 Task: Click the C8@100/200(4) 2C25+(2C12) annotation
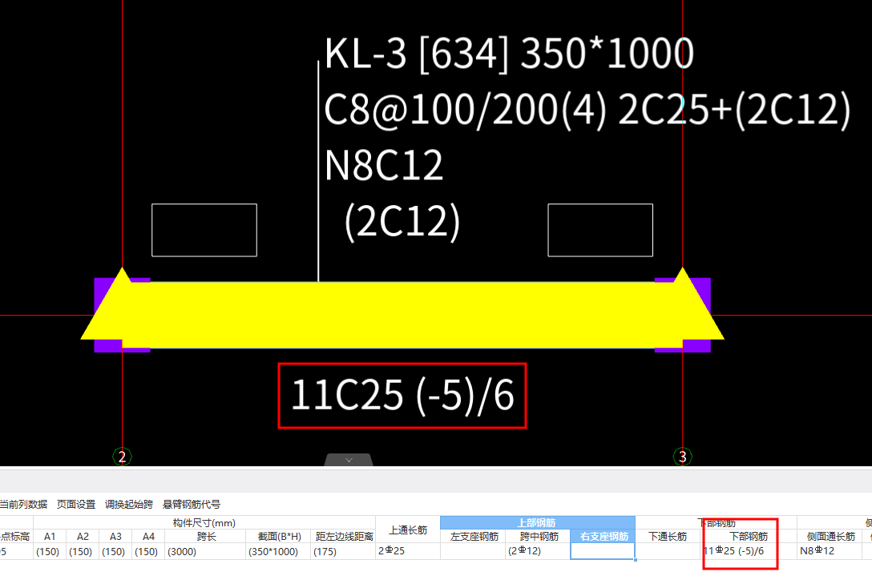[x=587, y=110]
